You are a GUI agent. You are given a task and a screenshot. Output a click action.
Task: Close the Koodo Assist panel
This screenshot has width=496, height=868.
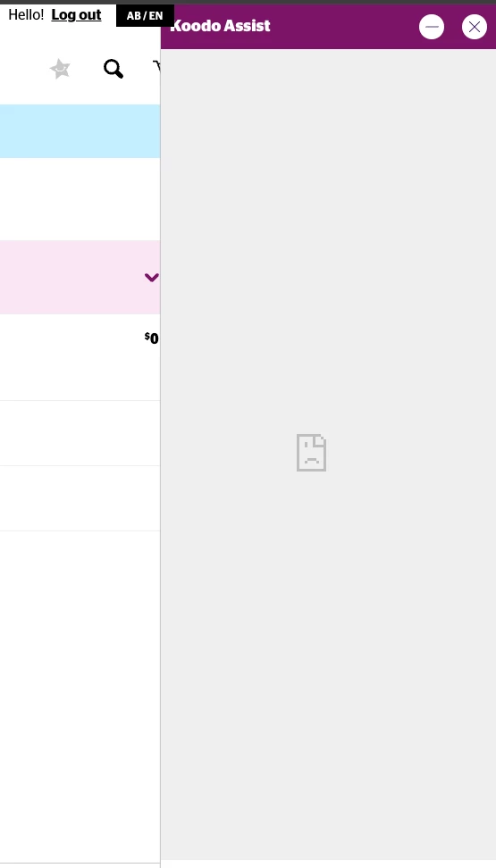[x=475, y=27]
